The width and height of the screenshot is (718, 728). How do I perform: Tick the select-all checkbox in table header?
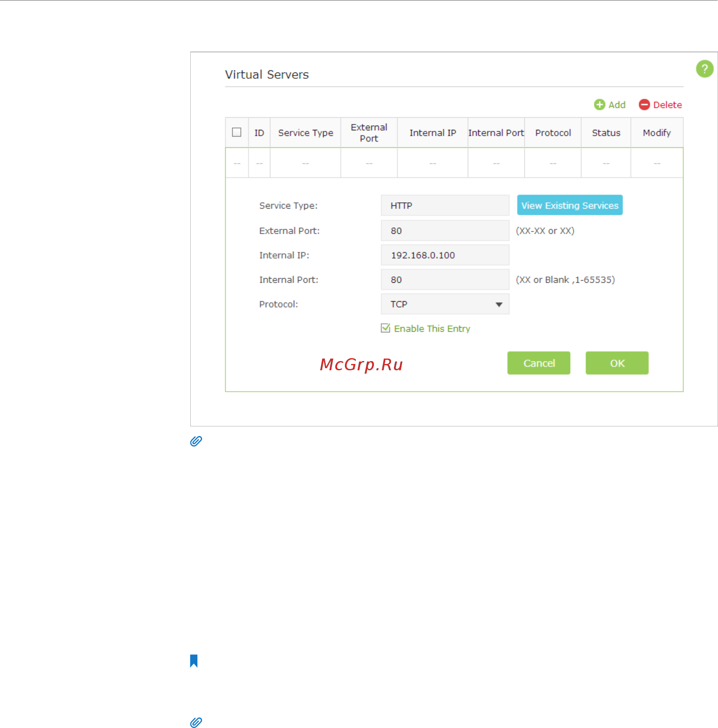(x=236, y=132)
